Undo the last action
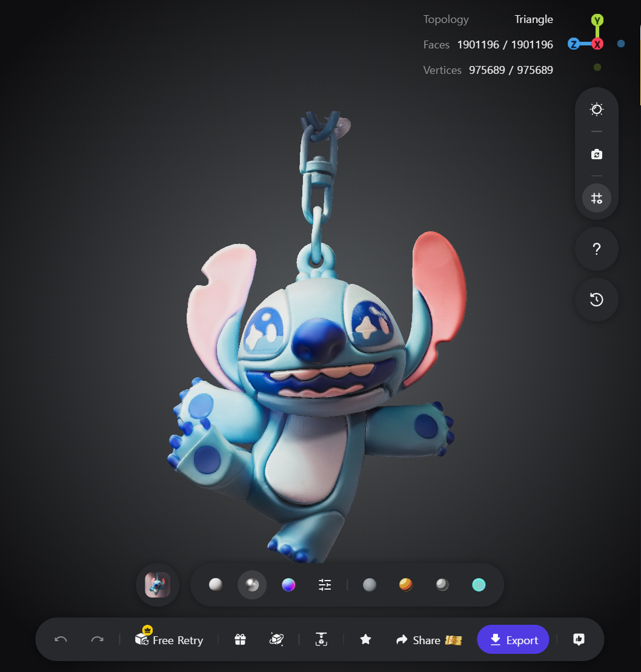This screenshot has width=641, height=672. [x=61, y=639]
